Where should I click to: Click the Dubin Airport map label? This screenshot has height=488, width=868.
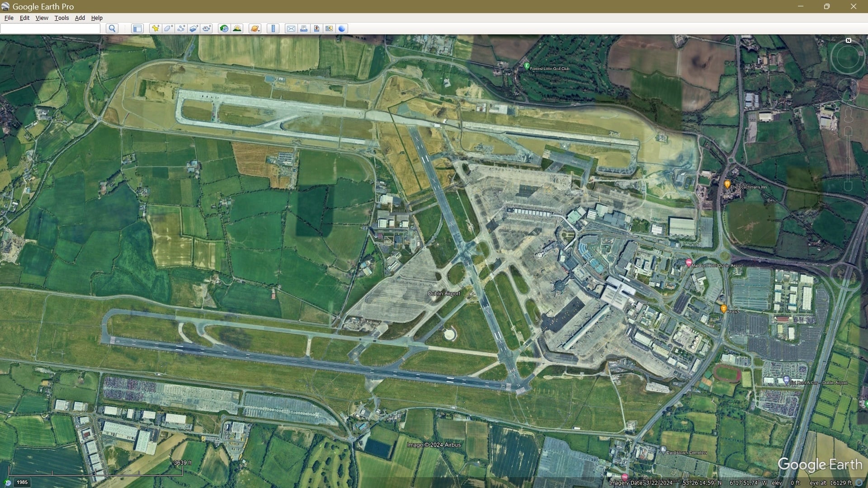(x=444, y=293)
